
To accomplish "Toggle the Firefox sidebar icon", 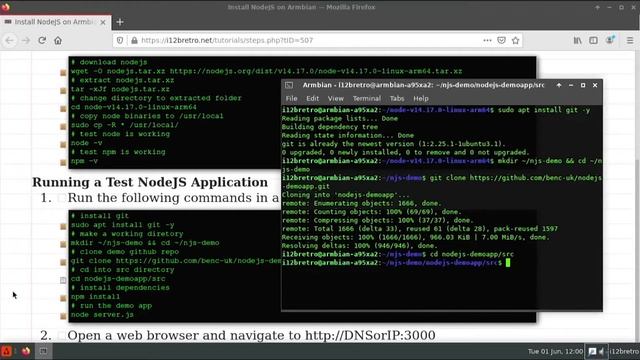I will 593,40.
